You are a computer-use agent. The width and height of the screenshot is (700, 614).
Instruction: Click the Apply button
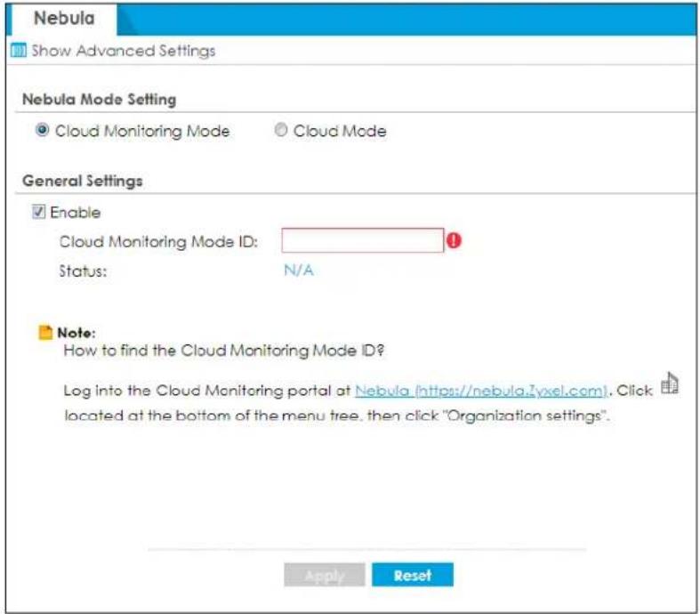coord(325,575)
